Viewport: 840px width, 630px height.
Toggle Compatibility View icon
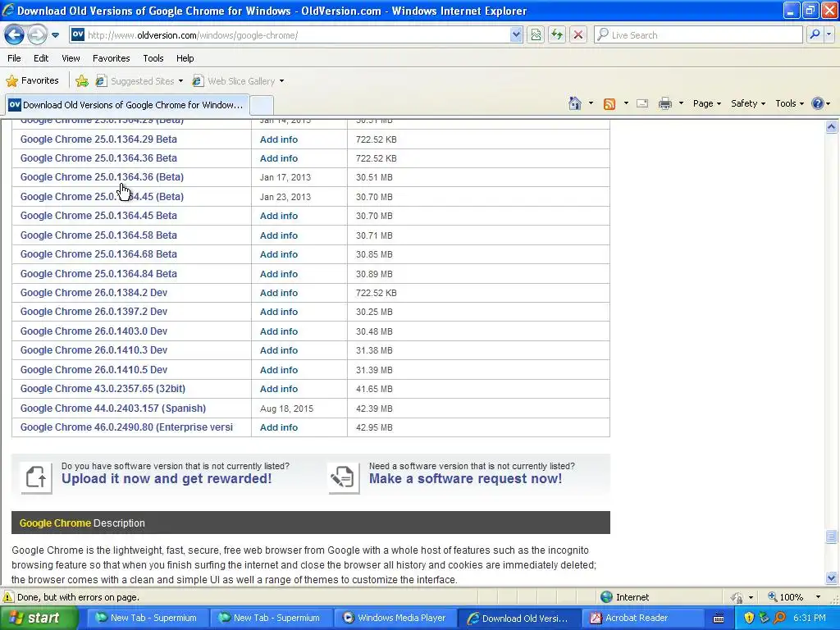pos(536,35)
